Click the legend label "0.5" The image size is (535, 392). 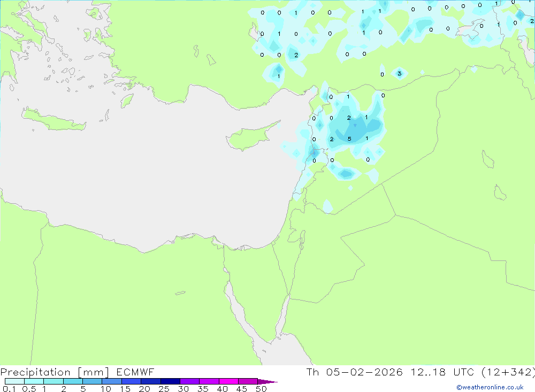point(29,389)
